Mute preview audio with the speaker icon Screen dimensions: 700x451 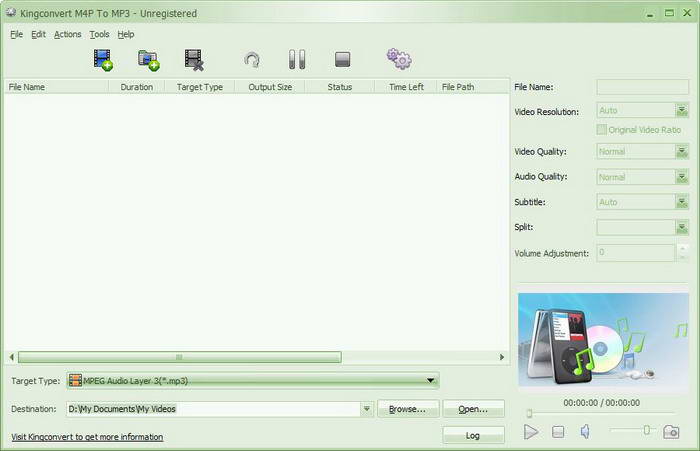585,431
